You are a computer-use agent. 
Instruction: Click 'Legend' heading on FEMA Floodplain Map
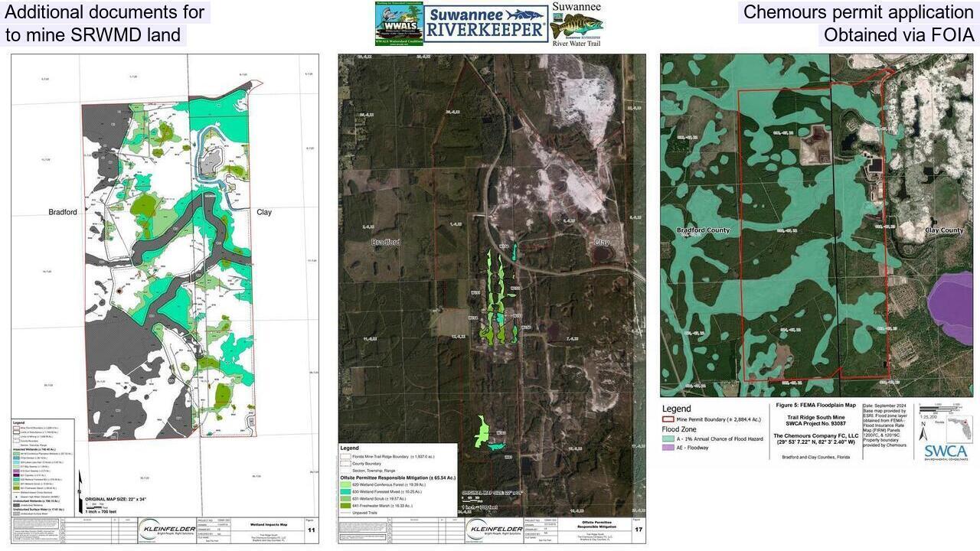(x=677, y=409)
